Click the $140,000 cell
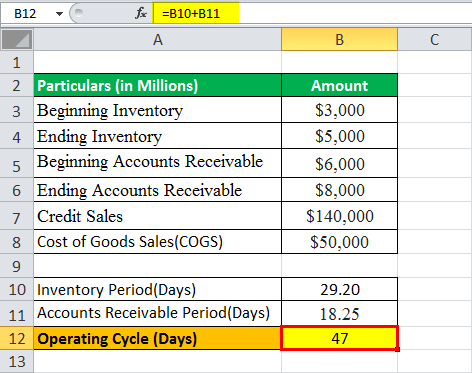 pyautogui.click(x=339, y=216)
